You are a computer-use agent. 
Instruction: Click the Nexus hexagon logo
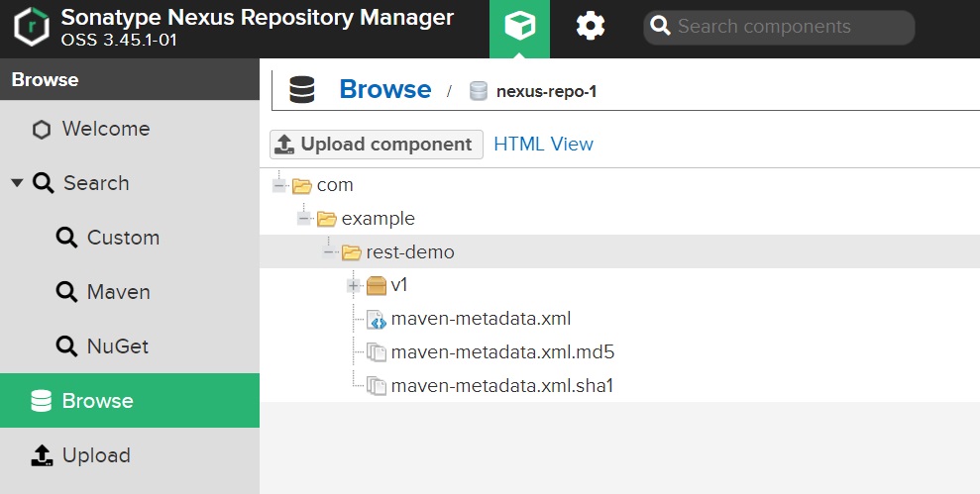pos(32,28)
